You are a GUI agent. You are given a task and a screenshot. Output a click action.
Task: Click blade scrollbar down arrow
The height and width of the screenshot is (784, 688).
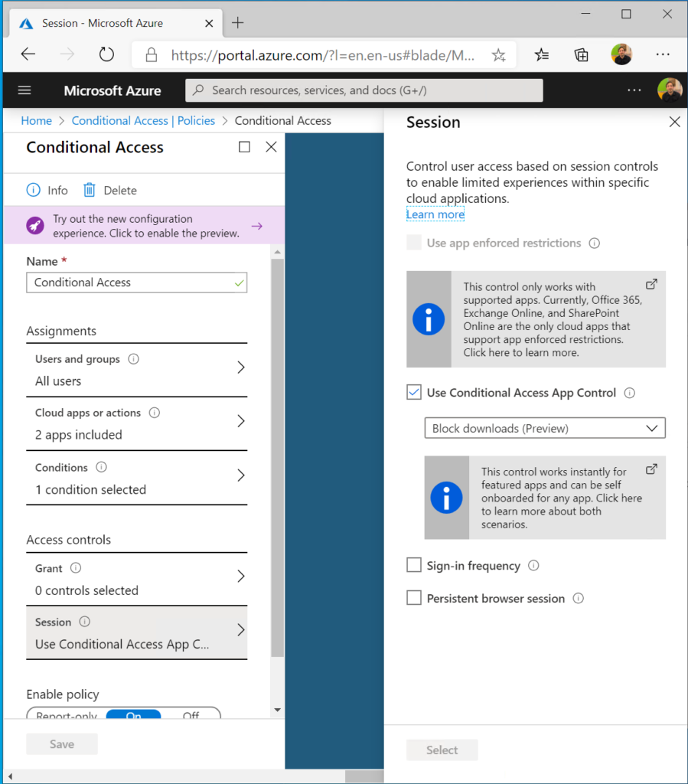click(x=277, y=710)
